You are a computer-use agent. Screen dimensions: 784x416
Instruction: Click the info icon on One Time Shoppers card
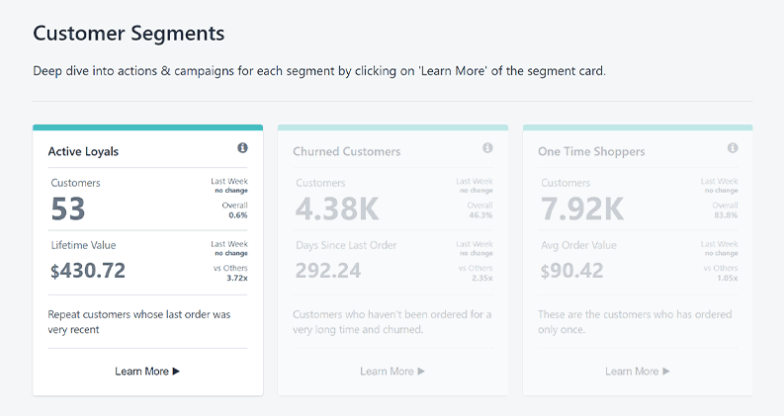(732, 148)
